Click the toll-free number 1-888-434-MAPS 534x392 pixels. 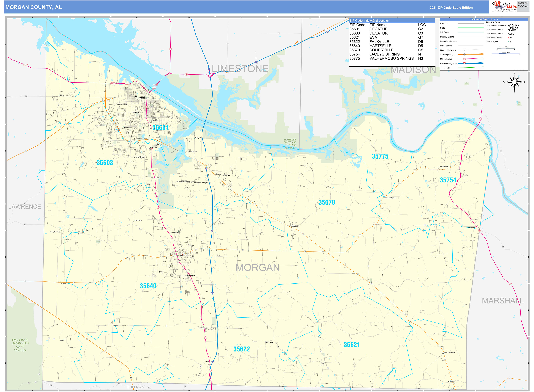click(522, 4)
